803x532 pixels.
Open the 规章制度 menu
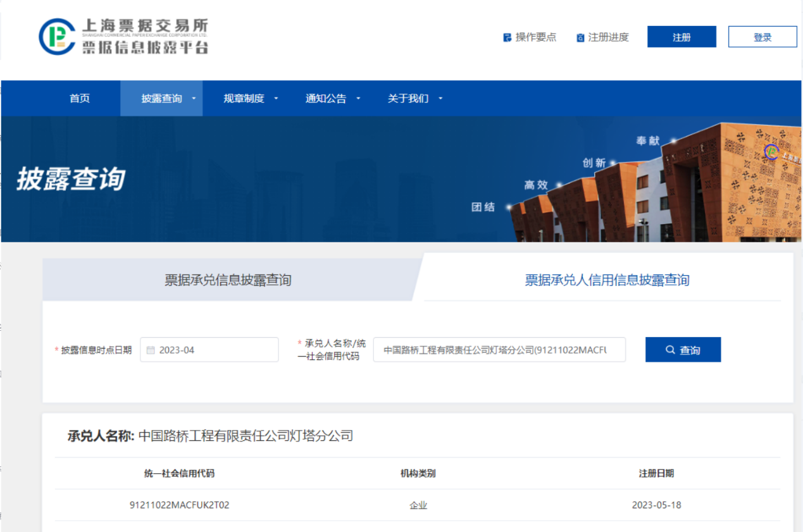coord(244,99)
